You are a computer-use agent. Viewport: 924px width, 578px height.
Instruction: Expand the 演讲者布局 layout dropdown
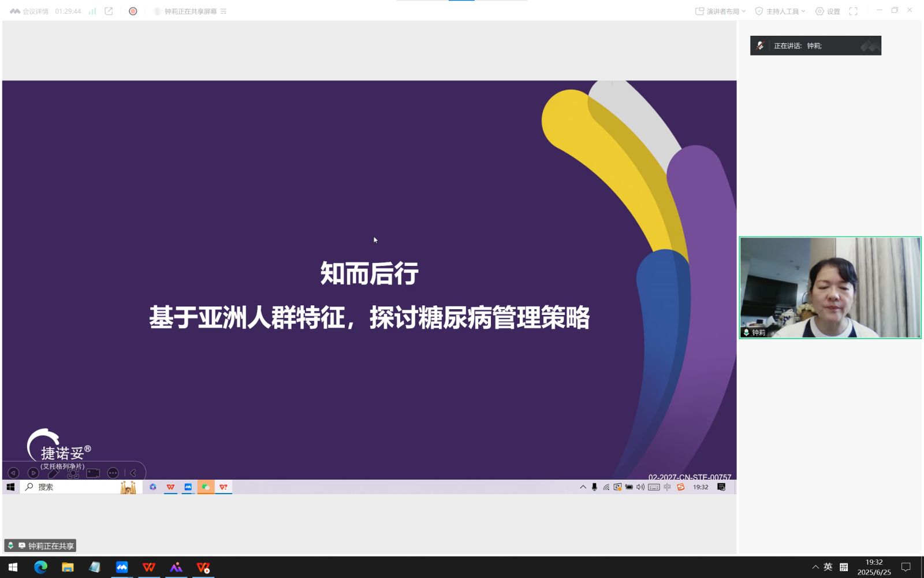(x=720, y=11)
